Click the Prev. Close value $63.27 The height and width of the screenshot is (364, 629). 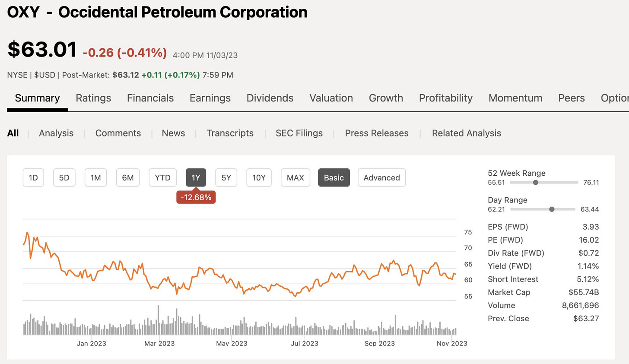pos(586,318)
